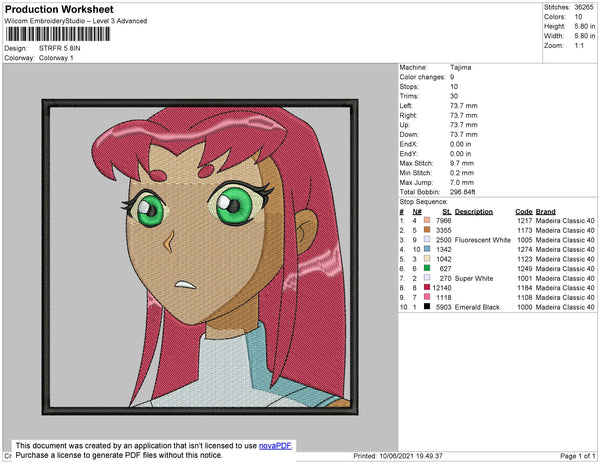Viewport: 600px width, 464px height.
Task: Pick the brown swatch for code 1173
Action: tap(427, 230)
